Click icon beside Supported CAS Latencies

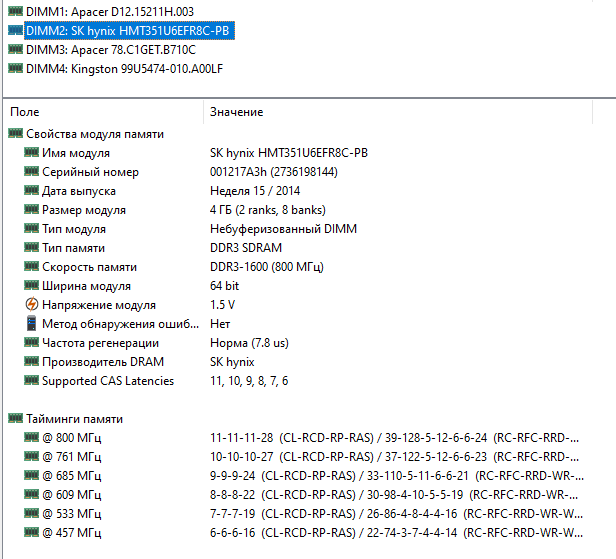[x=31, y=380]
